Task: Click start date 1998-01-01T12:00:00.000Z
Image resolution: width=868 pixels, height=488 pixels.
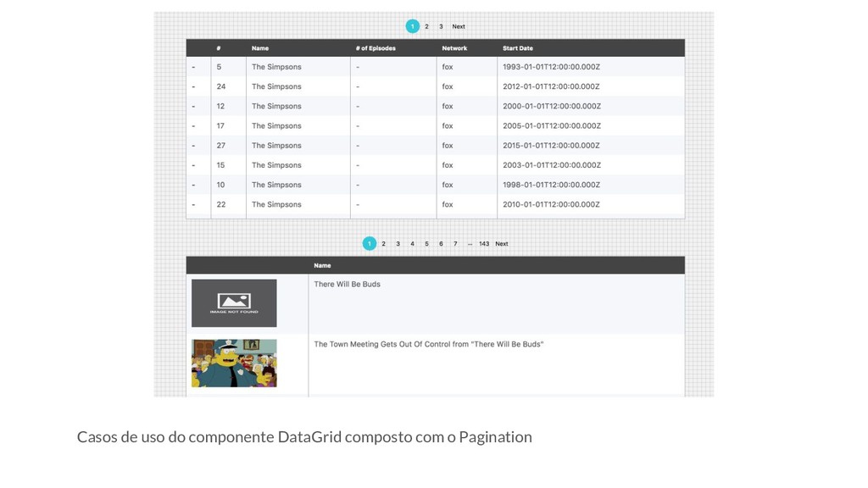Action: (551, 185)
